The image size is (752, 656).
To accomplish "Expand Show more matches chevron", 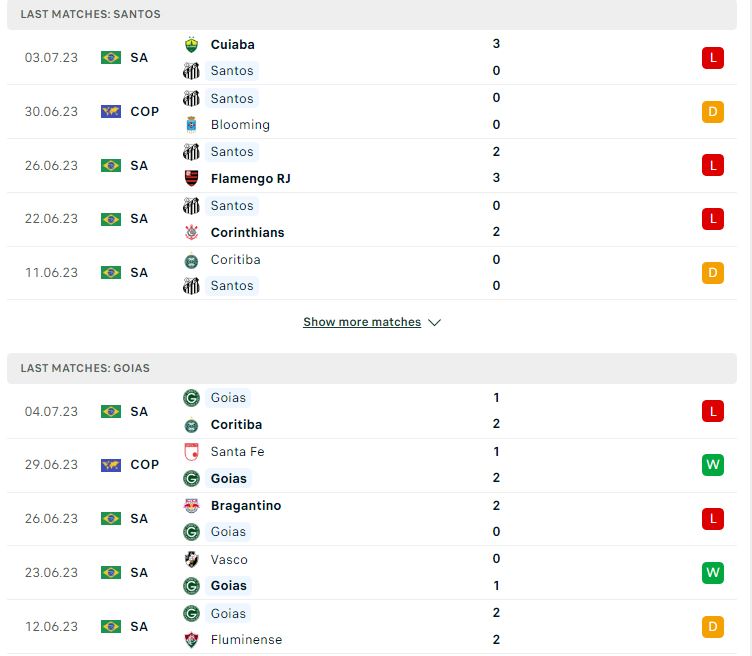I will pos(435,322).
